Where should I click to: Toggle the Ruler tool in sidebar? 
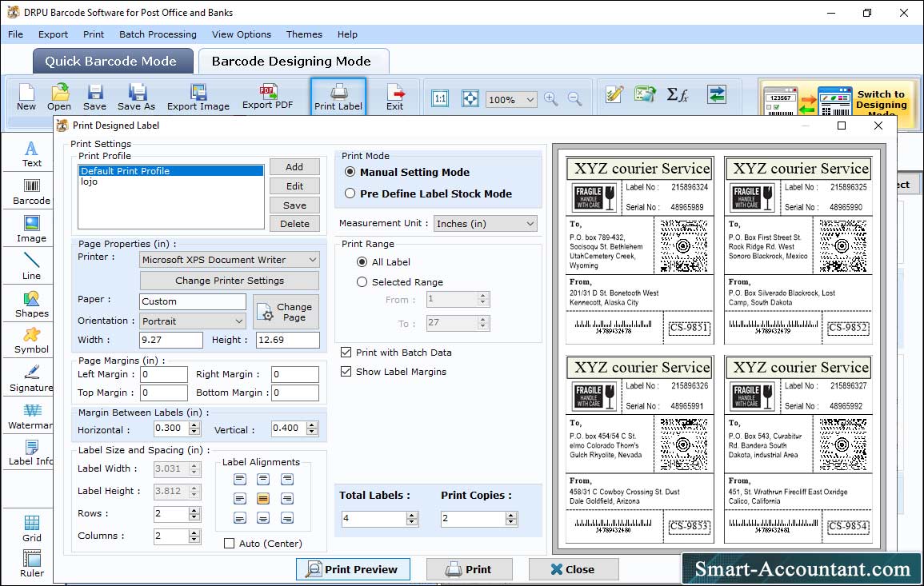[32, 564]
